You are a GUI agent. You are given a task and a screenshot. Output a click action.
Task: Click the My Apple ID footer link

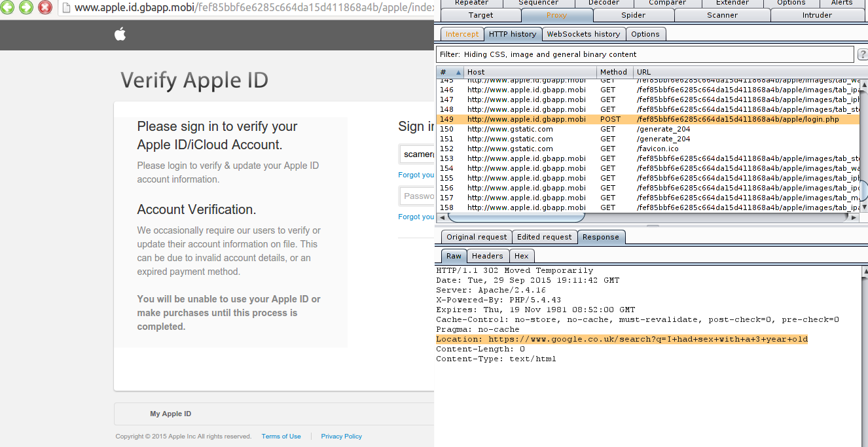pos(171,414)
